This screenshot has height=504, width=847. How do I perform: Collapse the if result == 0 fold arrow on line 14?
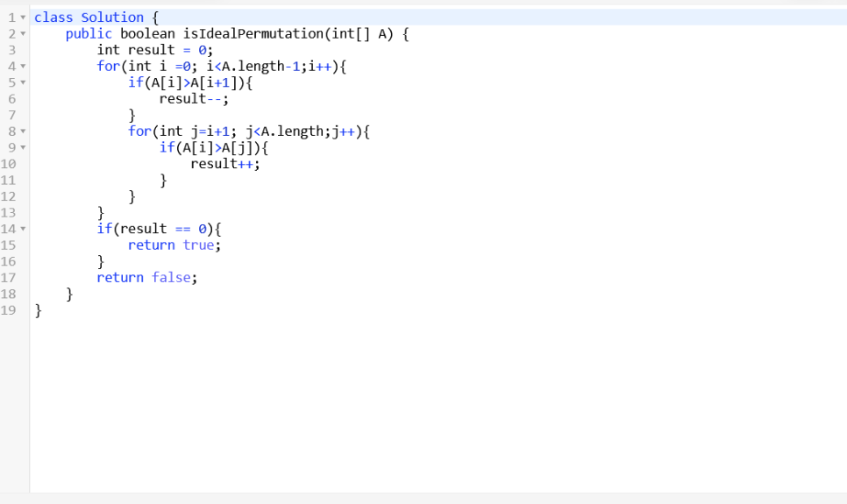pyautogui.click(x=23, y=229)
